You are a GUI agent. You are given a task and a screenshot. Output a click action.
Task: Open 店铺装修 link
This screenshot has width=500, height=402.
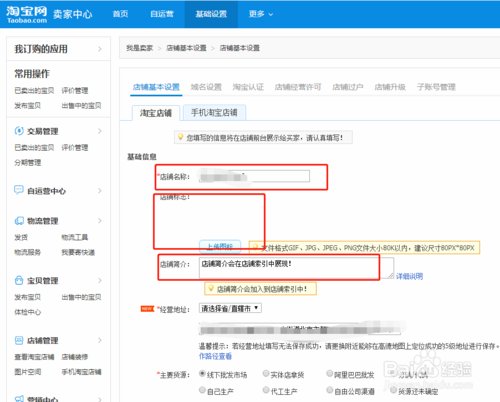75,357
